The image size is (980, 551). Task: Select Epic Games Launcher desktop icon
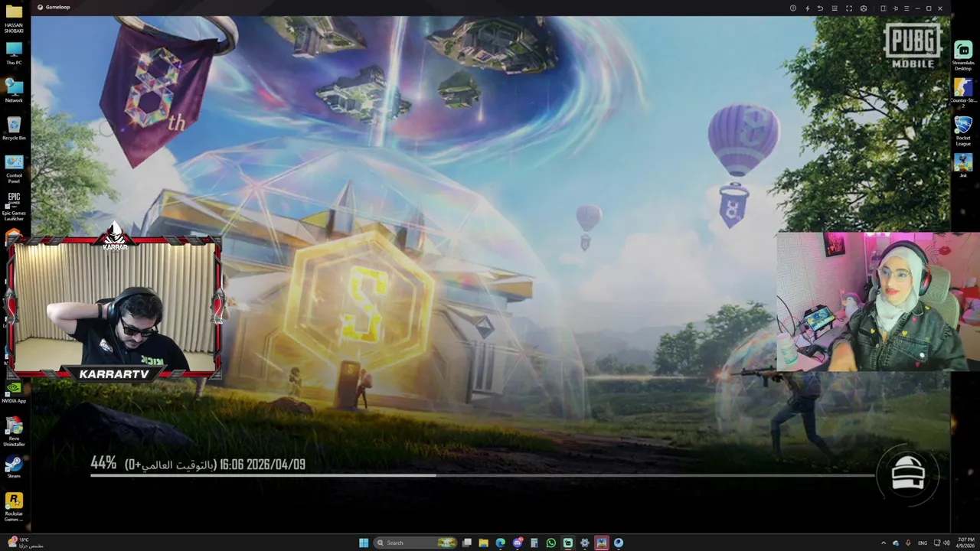pos(14,207)
